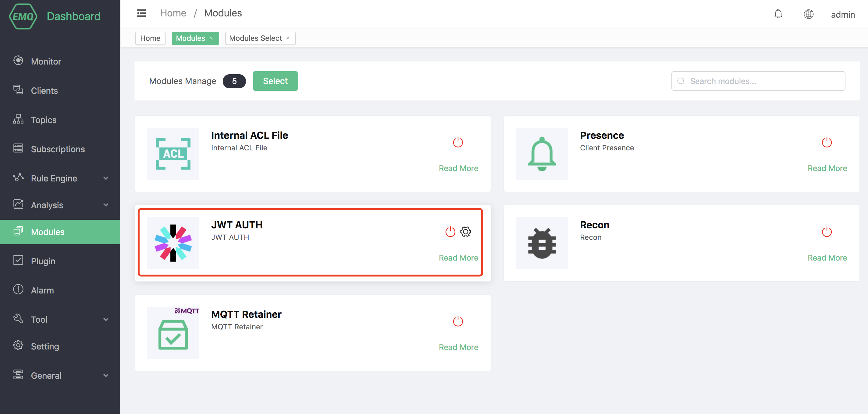
Task: Click the EMQ logo icon
Action: coord(23,16)
